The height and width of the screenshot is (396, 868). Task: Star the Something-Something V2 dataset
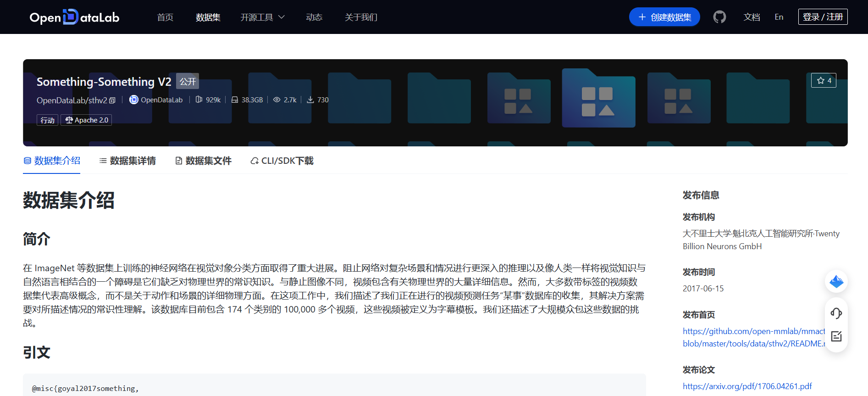pyautogui.click(x=824, y=80)
